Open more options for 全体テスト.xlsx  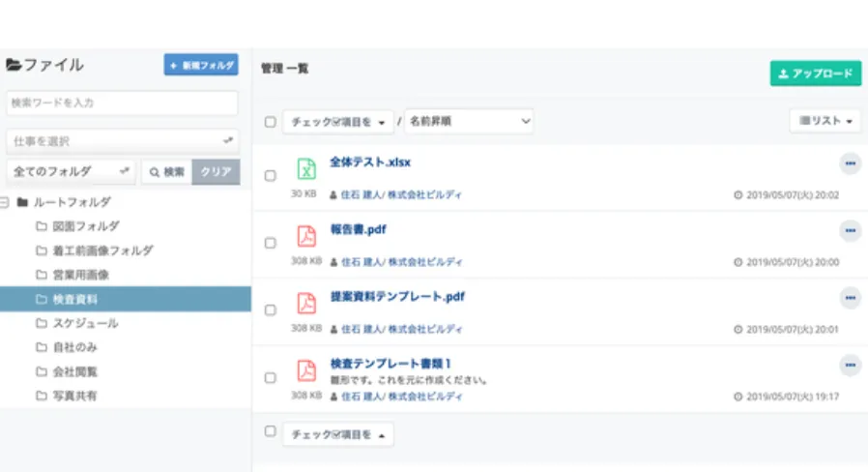[x=851, y=163]
